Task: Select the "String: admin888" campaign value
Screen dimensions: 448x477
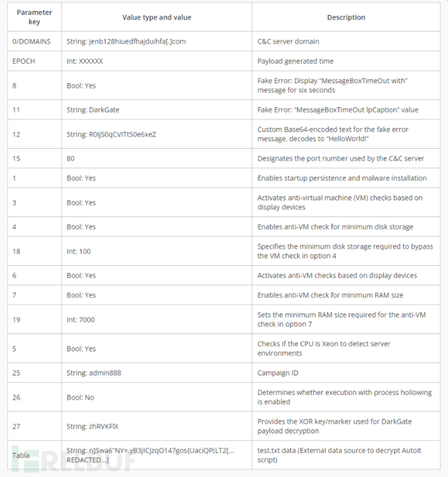Action: click(93, 373)
